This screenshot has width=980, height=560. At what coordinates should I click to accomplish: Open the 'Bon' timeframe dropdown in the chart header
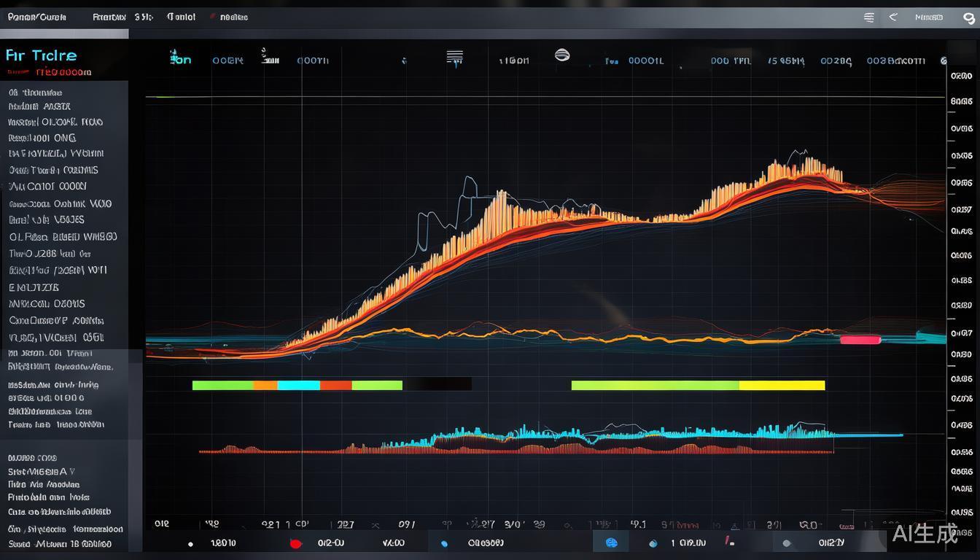pos(181,60)
